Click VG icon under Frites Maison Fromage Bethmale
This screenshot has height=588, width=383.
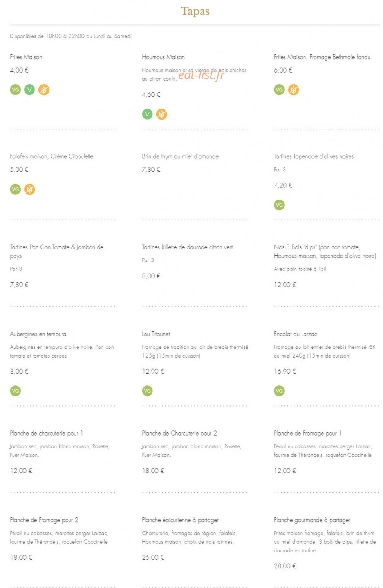pos(279,90)
